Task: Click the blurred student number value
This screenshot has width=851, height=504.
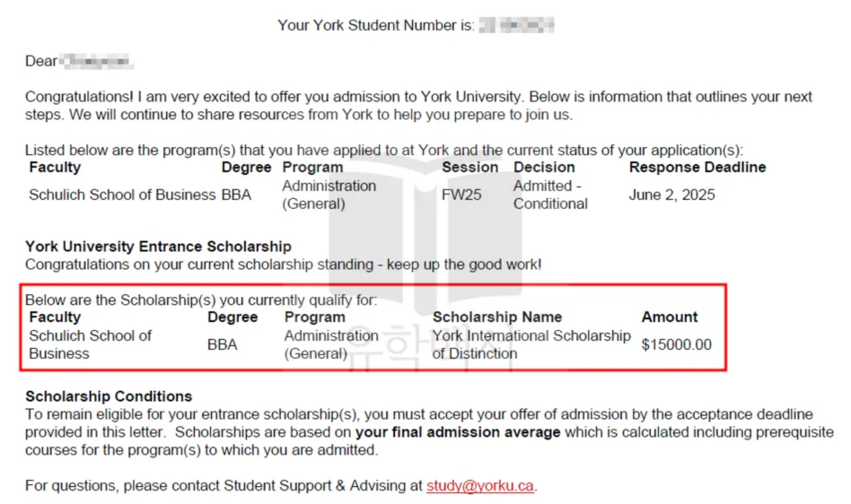Action: (x=516, y=25)
